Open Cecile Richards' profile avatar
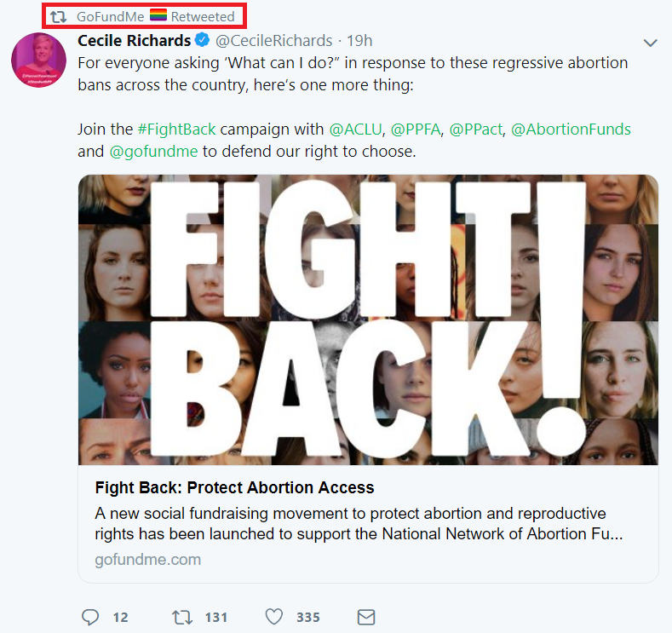Image resolution: width=672 pixels, height=633 pixels. (39, 60)
